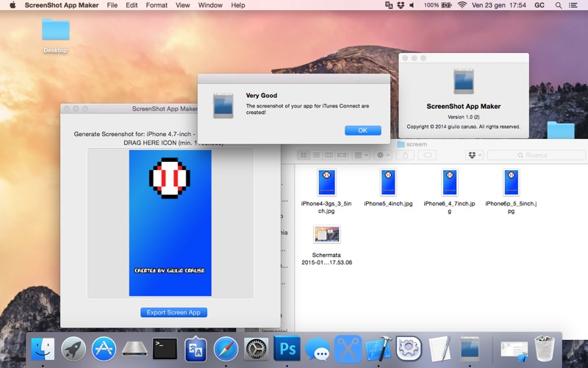Click the folder icon on right desktop edge
588x368 pixels.
point(561,130)
